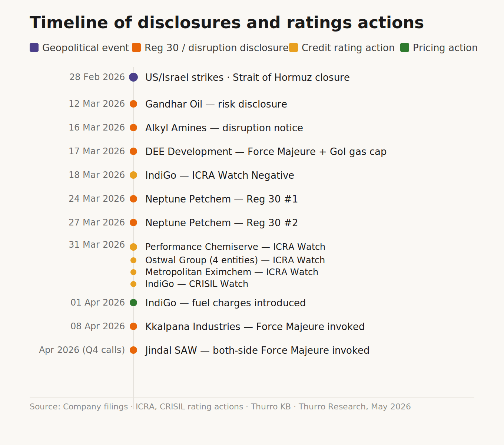Select the DEE Development timeline dot
Screen dimensions: 504x445
point(133,151)
